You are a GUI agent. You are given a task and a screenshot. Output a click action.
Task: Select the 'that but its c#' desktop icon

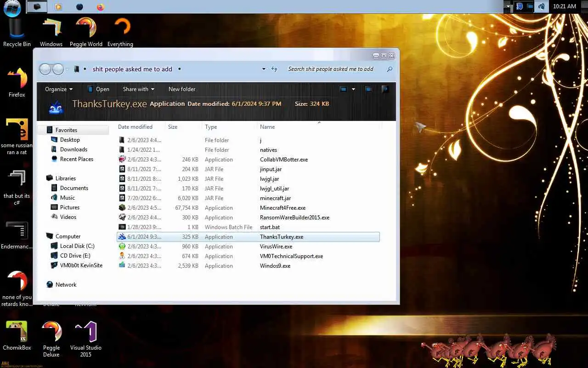(17, 187)
